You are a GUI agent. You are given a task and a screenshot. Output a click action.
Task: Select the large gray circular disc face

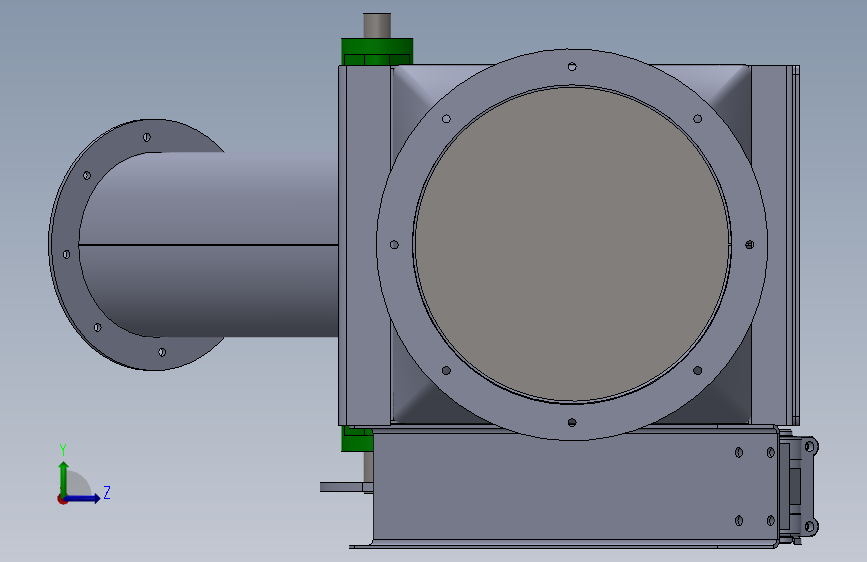point(572,244)
